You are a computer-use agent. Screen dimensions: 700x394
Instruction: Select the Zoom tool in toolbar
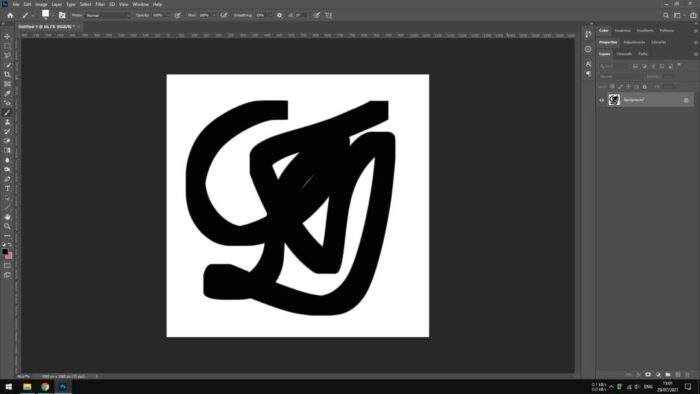(x=7, y=226)
